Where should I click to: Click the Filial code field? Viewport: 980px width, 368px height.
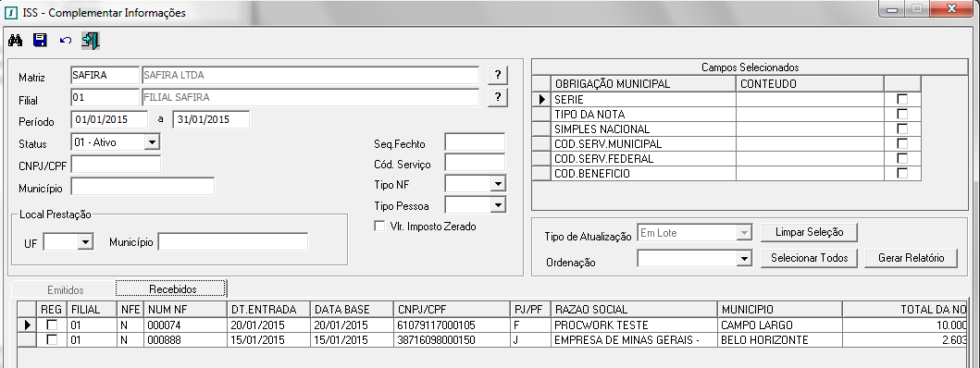(x=105, y=97)
